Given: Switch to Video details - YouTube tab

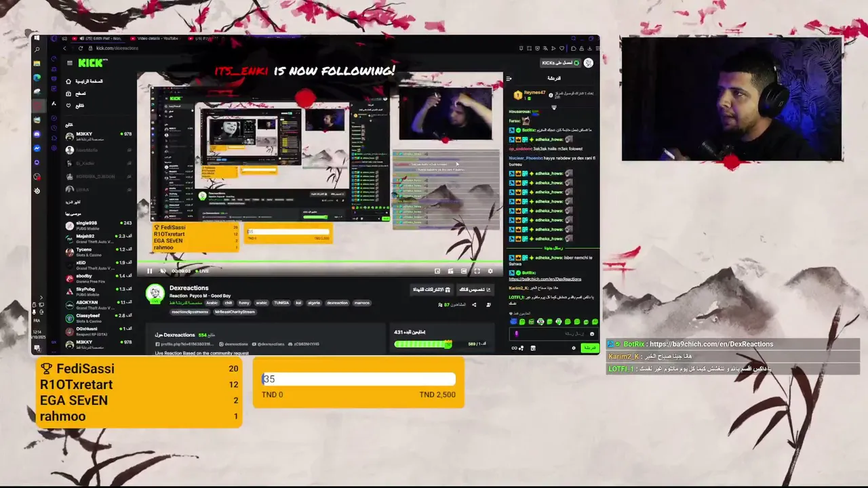Looking at the screenshot, I should tap(154, 39).
